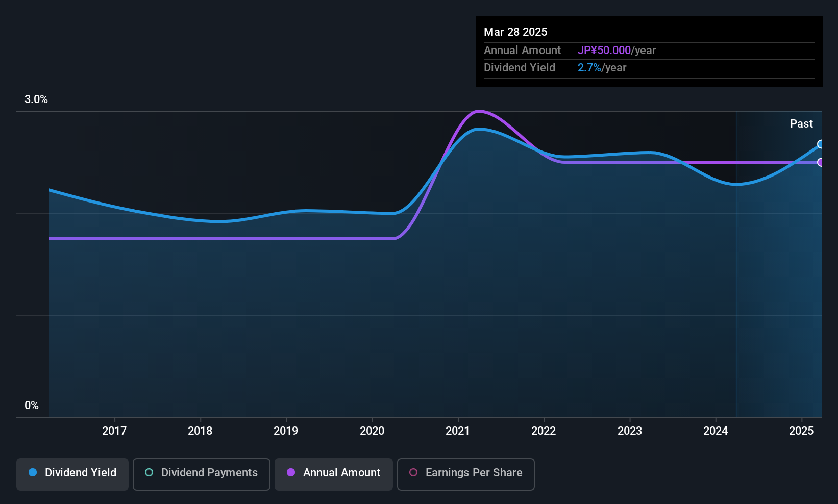Enable the Dividend Payments series label
The height and width of the screenshot is (504, 838).
click(209, 472)
